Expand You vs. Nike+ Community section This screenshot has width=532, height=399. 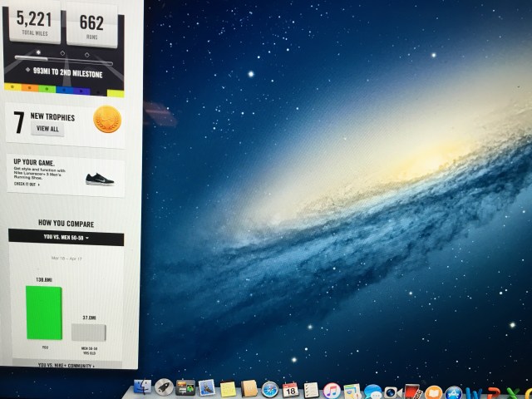[66, 364]
